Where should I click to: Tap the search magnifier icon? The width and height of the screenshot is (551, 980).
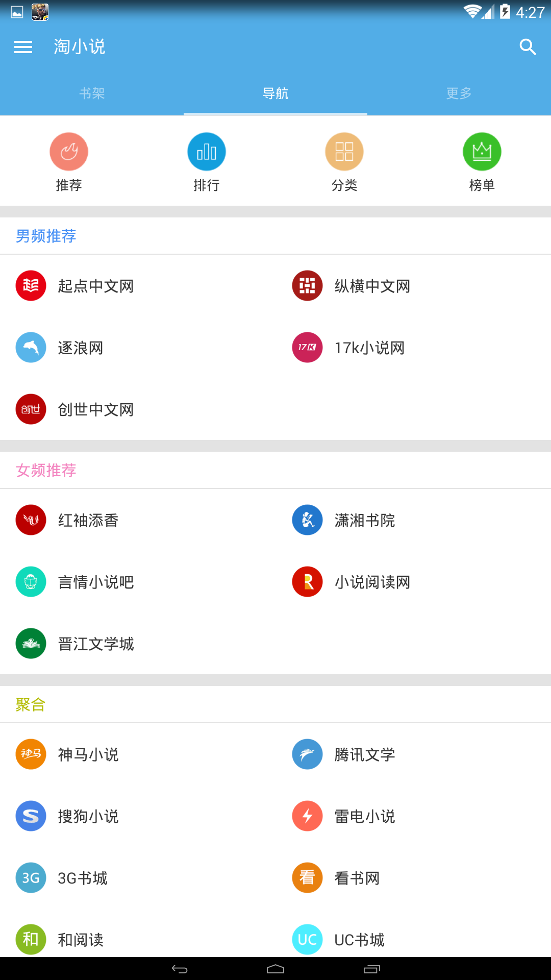528,47
